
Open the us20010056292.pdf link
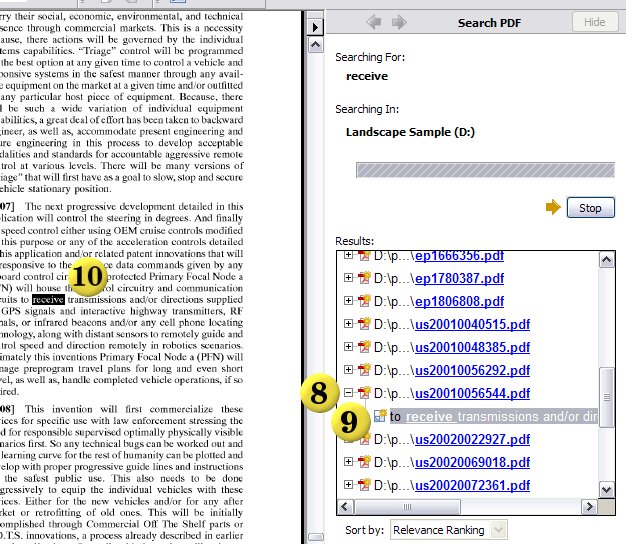(473, 370)
